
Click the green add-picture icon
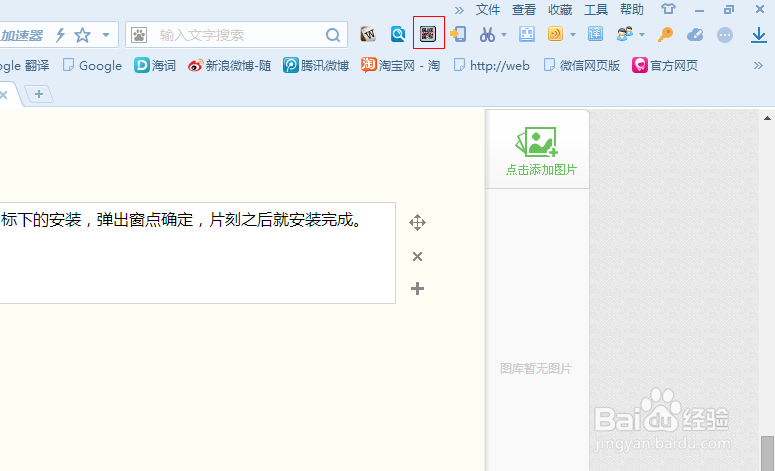pos(537,142)
